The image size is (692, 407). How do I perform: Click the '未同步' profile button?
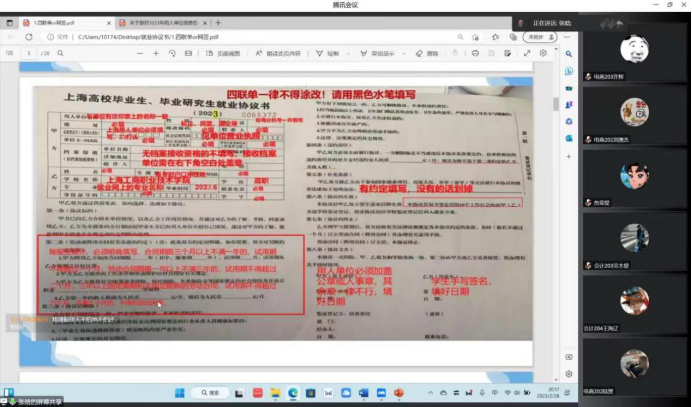coord(540,37)
